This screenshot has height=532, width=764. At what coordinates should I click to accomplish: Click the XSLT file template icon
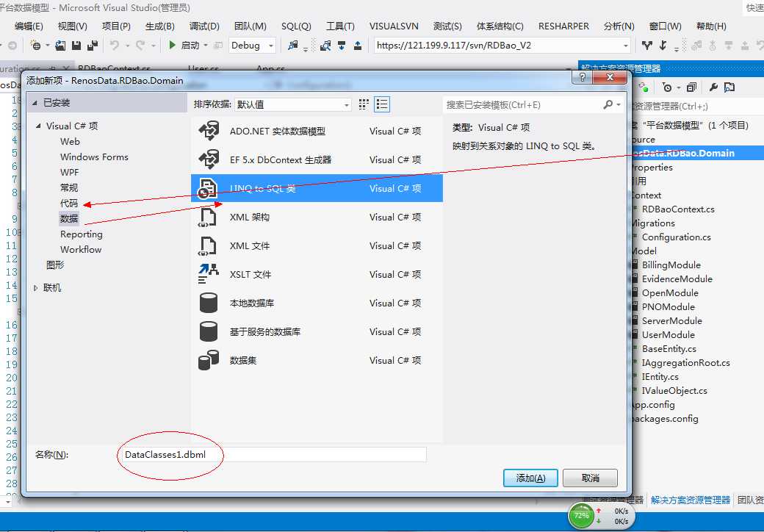click(209, 274)
